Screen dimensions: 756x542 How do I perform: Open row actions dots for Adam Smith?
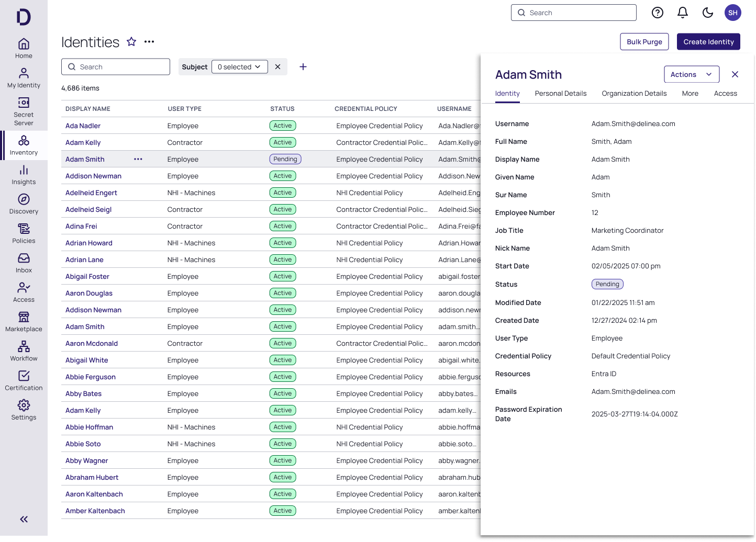(x=138, y=159)
